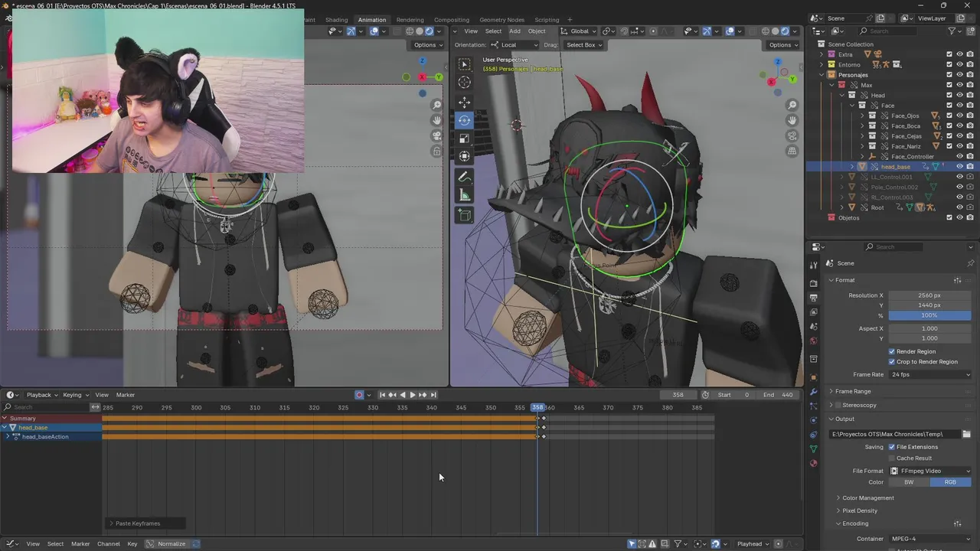Click the zoom magnifier icon in the right viewport
Image resolution: width=980 pixels, height=551 pixels.
(x=792, y=105)
